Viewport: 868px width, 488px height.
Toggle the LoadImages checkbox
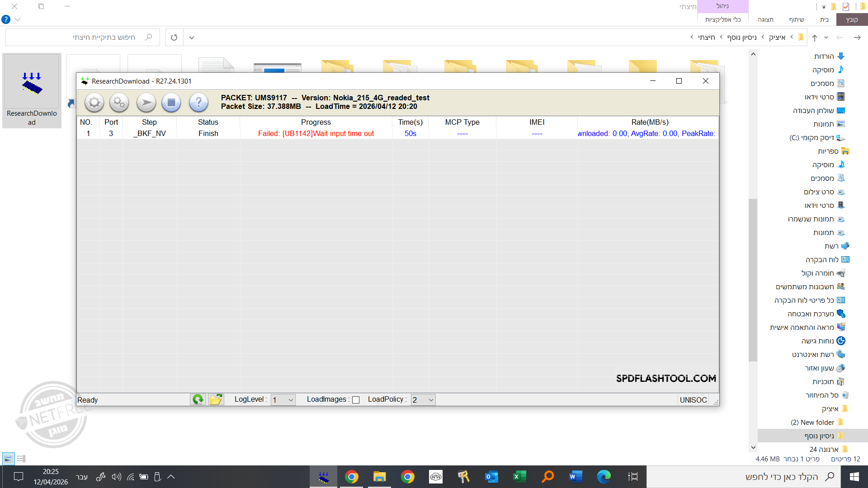[x=356, y=400]
